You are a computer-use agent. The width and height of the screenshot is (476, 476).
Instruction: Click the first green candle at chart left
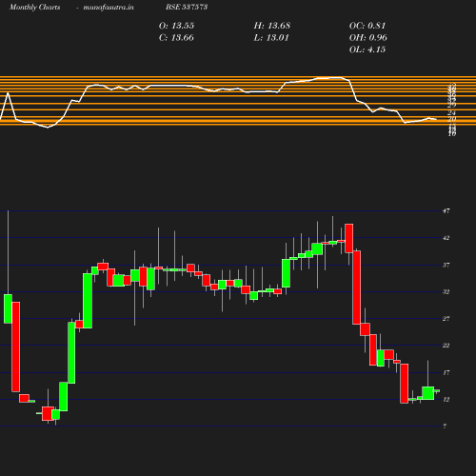pyautogui.click(x=8, y=308)
